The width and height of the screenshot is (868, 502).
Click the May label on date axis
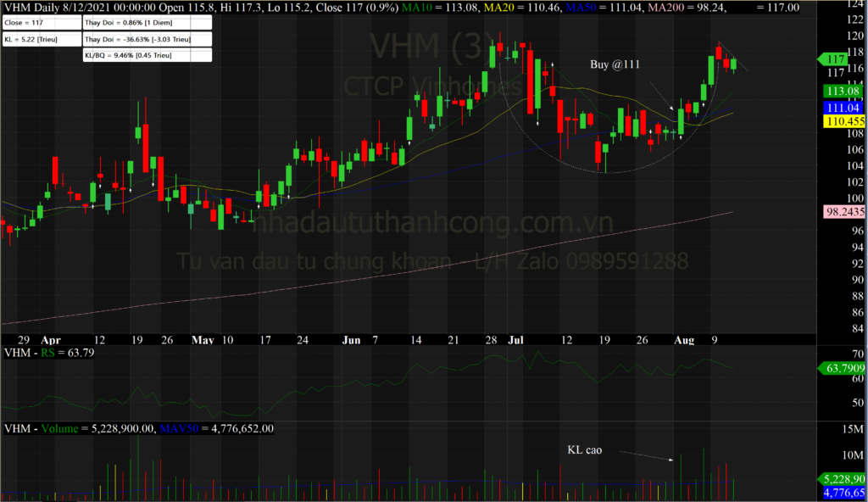tap(202, 339)
